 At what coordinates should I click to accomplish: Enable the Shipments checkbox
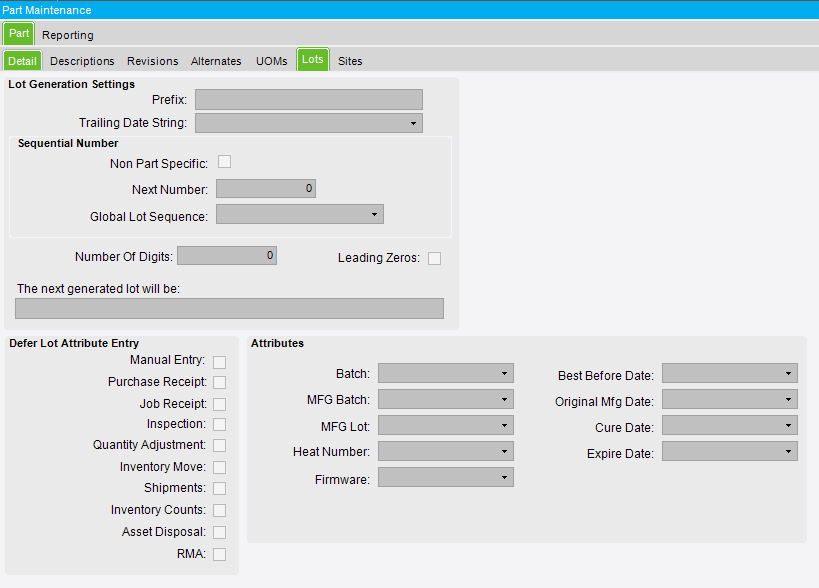click(x=220, y=488)
